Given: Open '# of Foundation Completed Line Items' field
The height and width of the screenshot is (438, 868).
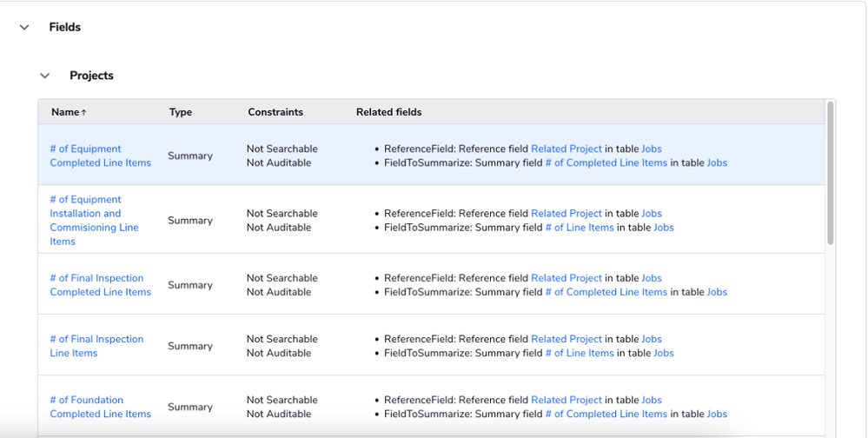Looking at the screenshot, I should tap(100, 407).
